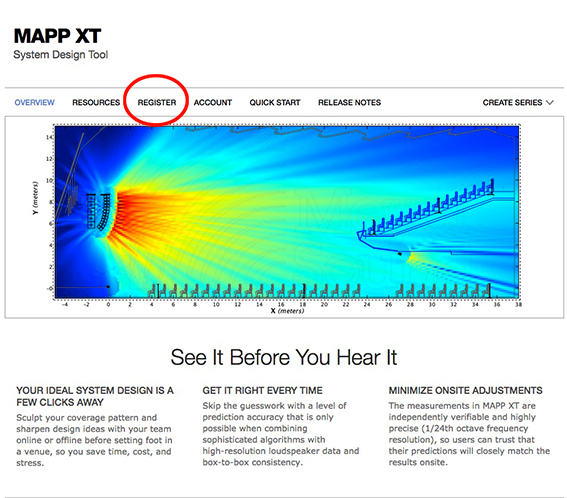The width and height of the screenshot is (567, 498).
Task: Select the circled Register tab
Action: pyautogui.click(x=157, y=102)
